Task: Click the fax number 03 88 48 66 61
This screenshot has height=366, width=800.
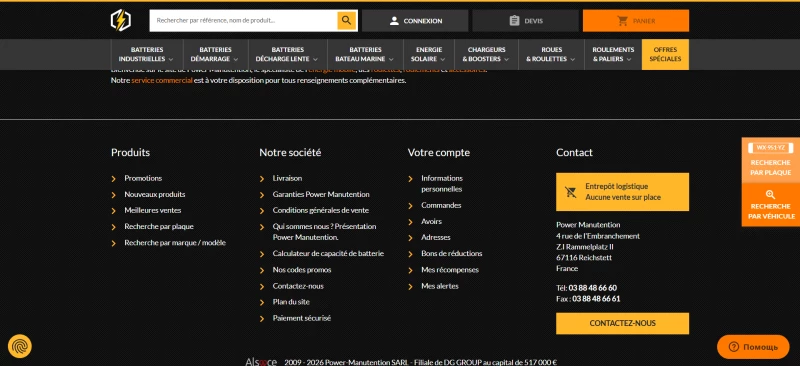Action: click(x=596, y=299)
